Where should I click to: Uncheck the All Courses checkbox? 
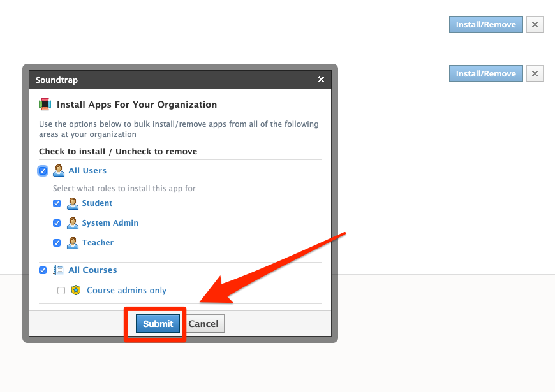click(x=43, y=270)
